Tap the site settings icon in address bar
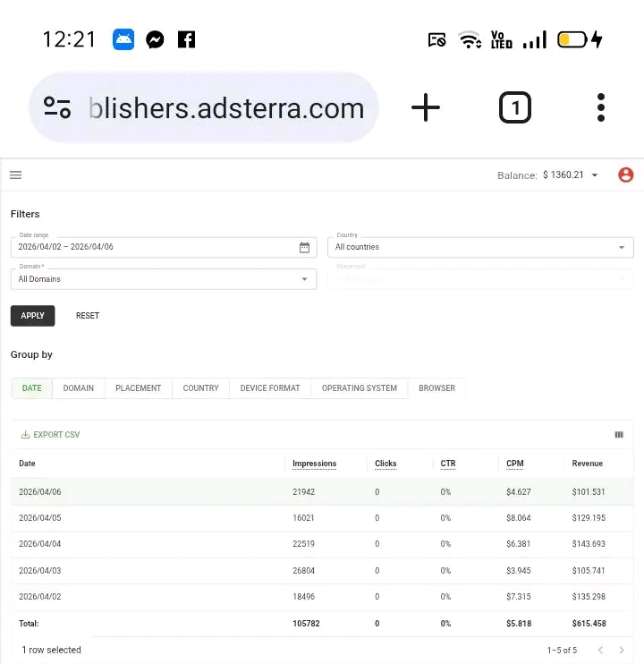644x664 pixels. 57,108
